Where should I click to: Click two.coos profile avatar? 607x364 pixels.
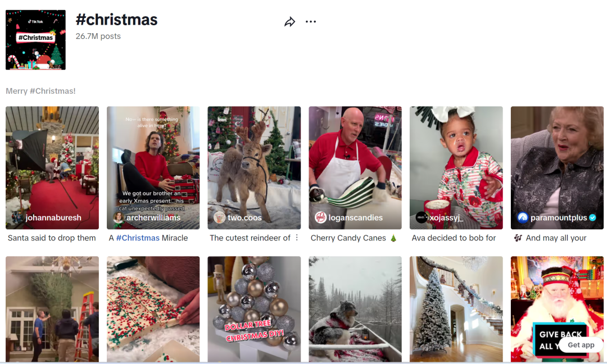[x=219, y=217]
